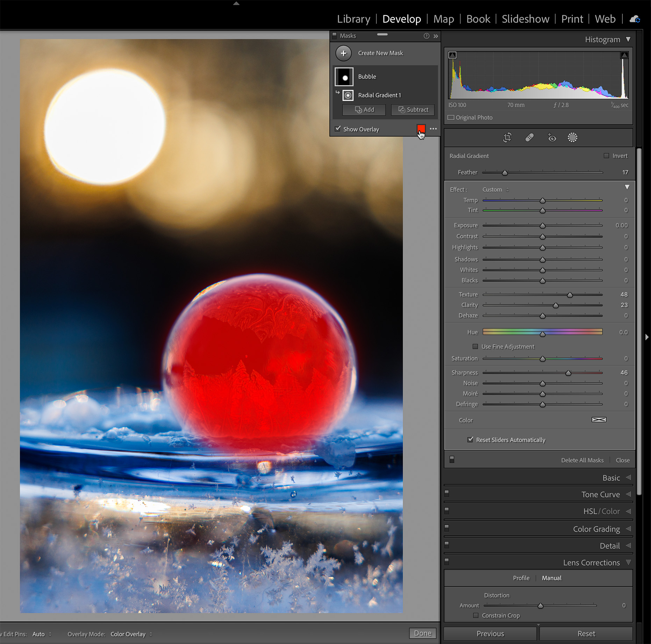651x644 pixels.
Task: Select the Crop Overlay tool
Action: [x=507, y=137]
